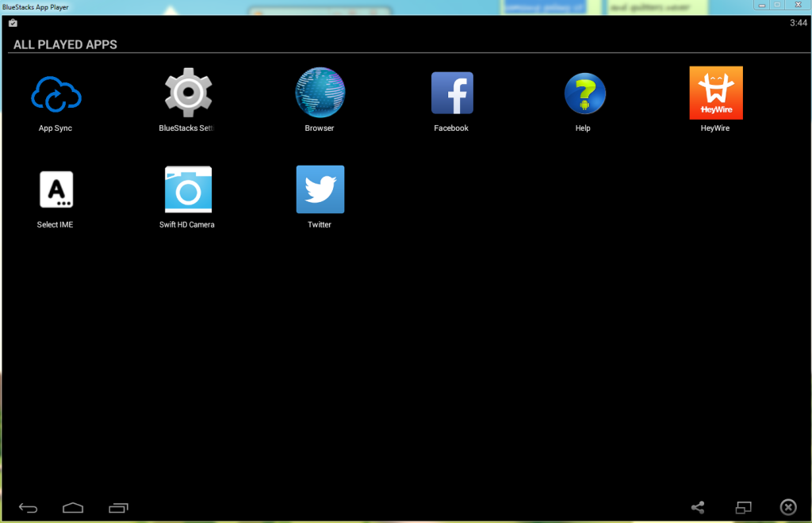Viewport: 812px width, 523px height.
Task: Click the Swift HD Camera label
Action: click(x=187, y=224)
